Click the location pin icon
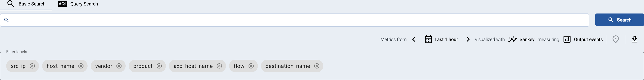Image resolution: width=644 pixels, height=80 pixels. pos(615,39)
